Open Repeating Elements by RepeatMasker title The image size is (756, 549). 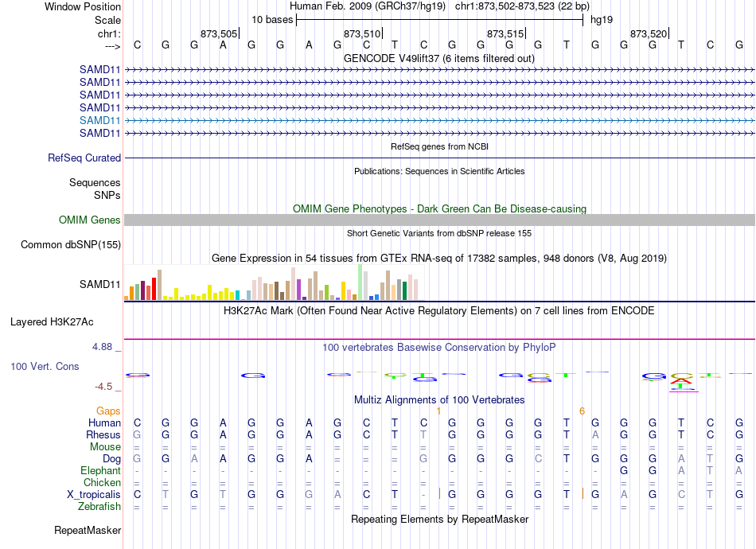click(439, 519)
